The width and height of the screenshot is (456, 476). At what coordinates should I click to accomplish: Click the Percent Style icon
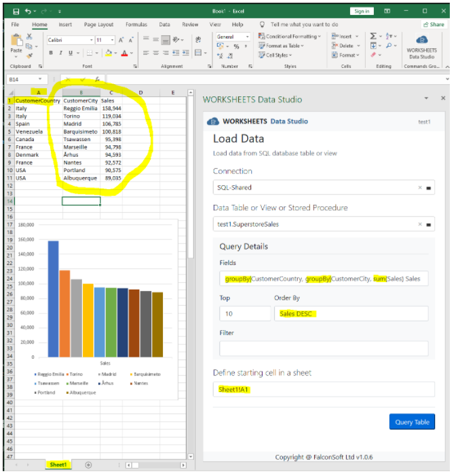236,46
